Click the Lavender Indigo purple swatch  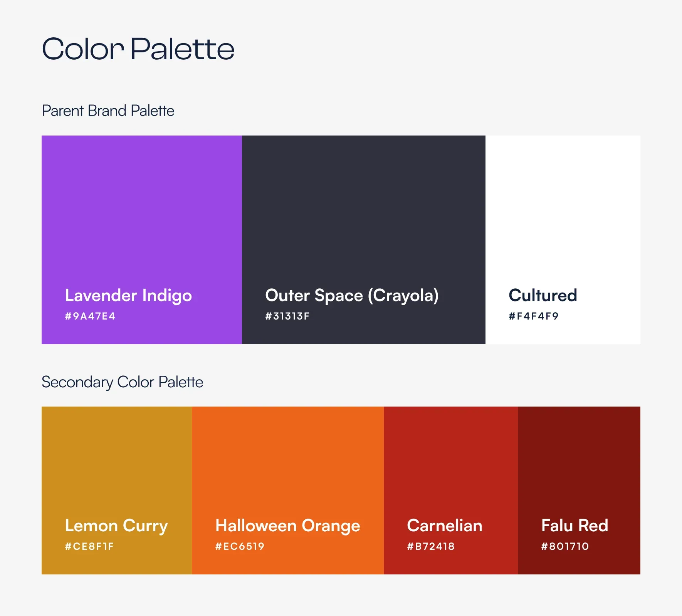[142, 239]
